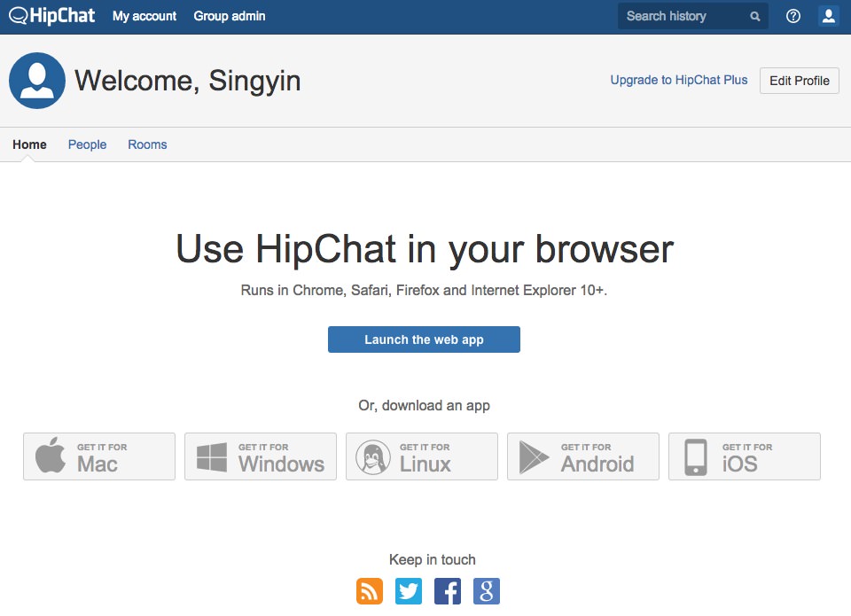Open the user profile menu icon
This screenshot has width=851, height=616.
[828, 16]
